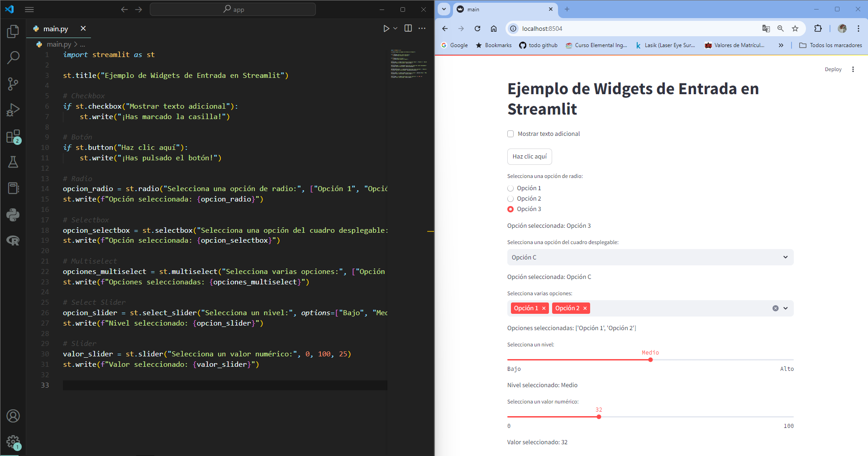
Task: Select the Opción 1 radio button
Action: click(510, 188)
